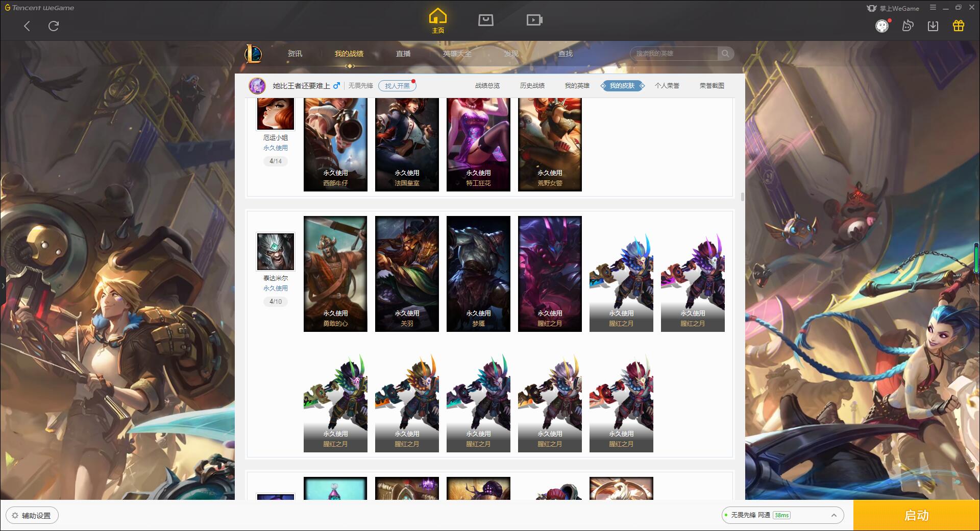Image resolution: width=980 pixels, height=531 pixels.
Task: Click the 4/10 skin count badge
Action: tap(276, 302)
